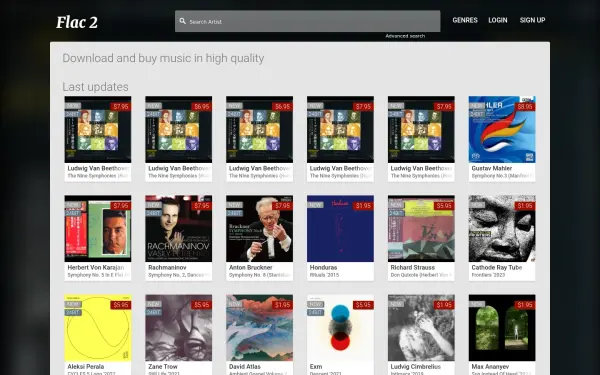
Task: Click the Gustav Mahler artist name
Action: pyautogui.click(x=492, y=168)
